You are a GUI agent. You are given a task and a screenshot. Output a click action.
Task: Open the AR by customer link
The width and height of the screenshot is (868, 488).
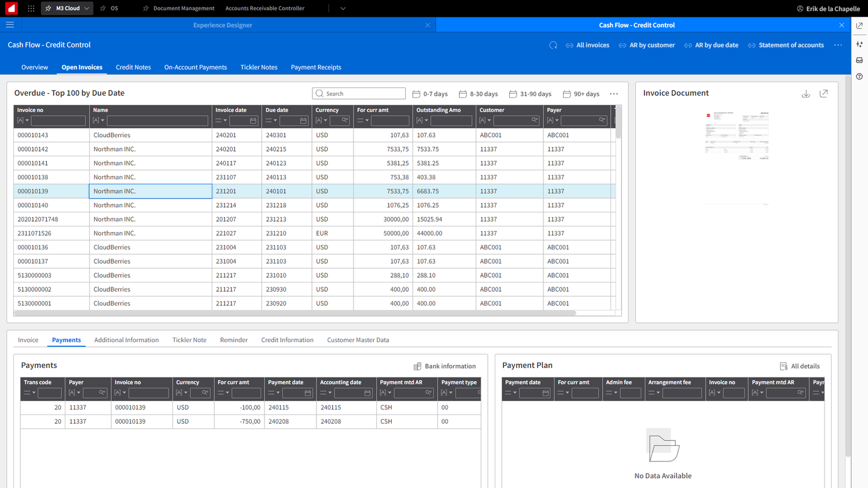(646, 45)
